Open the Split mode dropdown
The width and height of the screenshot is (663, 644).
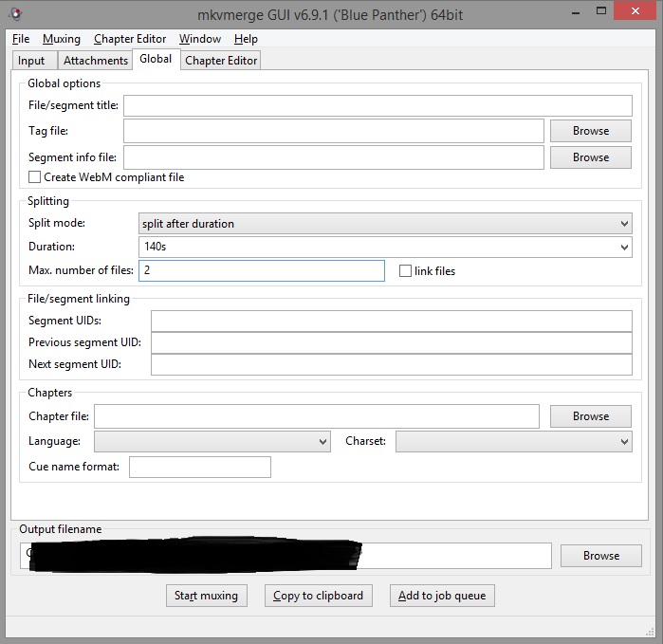(x=385, y=223)
